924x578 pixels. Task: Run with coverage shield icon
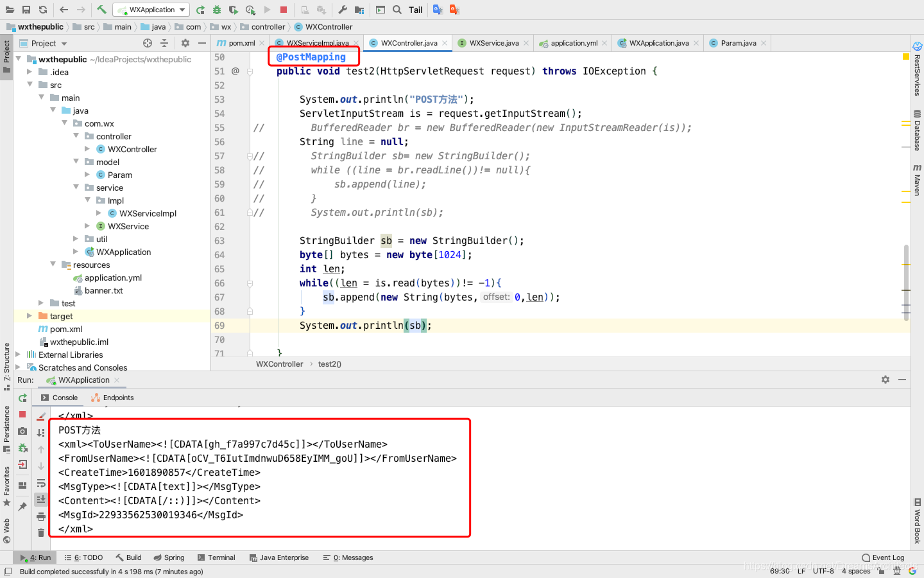pyautogui.click(x=234, y=10)
